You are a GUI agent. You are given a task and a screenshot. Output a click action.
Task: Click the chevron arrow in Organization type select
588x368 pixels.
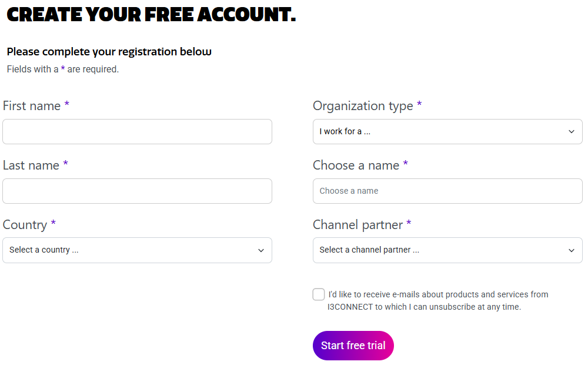pos(572,132)
